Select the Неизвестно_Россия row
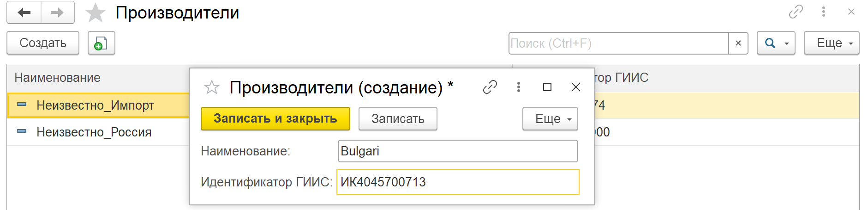This screenshot has width=868, height=210. pos(98,132)
